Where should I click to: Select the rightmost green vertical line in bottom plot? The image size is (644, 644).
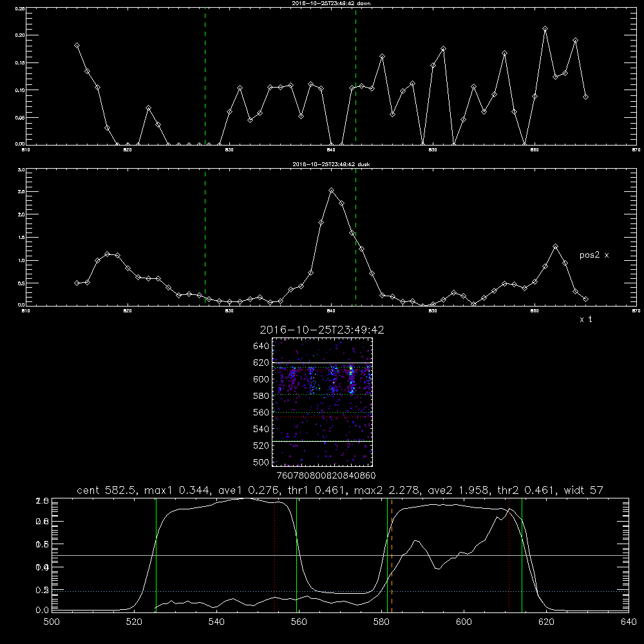[x=522, y=554]
